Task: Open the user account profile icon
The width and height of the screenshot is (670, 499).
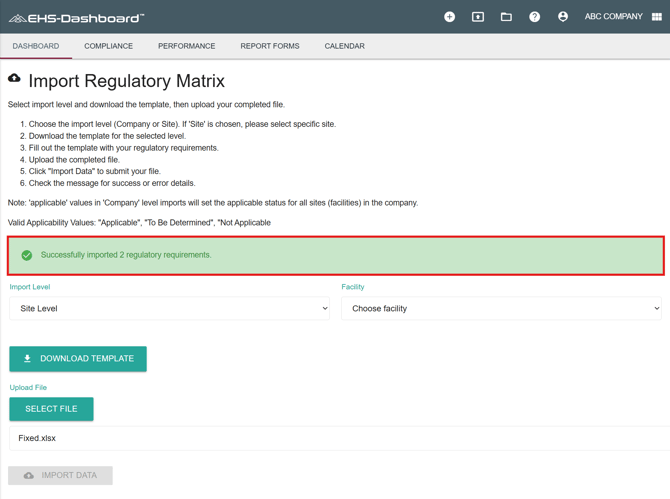Action: pos(563,17)
